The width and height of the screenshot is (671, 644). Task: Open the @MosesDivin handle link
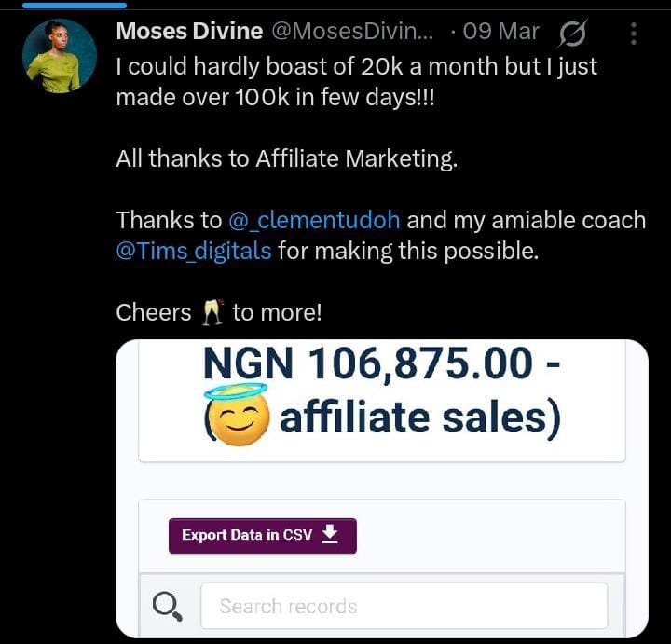coord(352,32)
